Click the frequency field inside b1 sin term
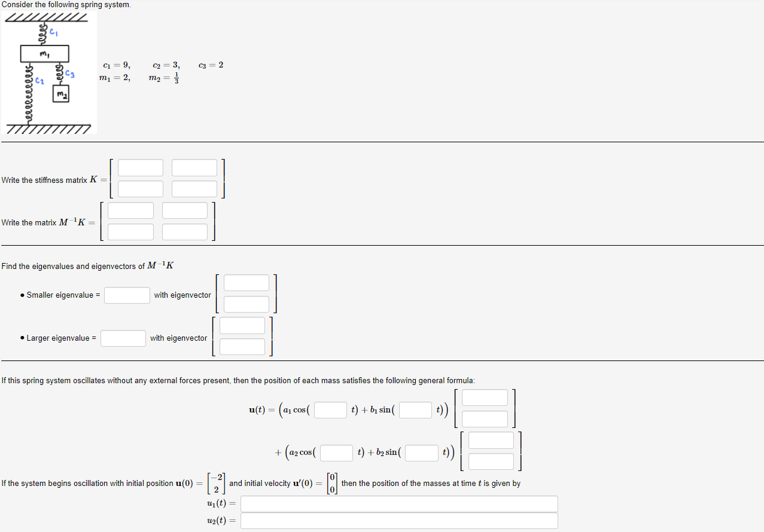This screenshot has height=532, width=764. tap(415, 409)
